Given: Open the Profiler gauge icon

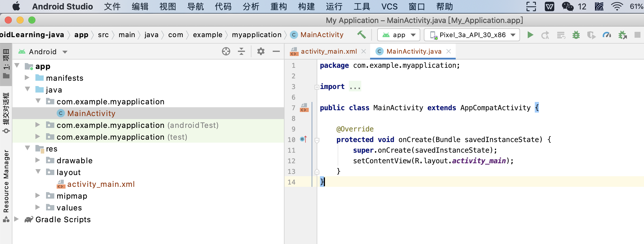Looking at the screenshot, I should pyautogui.click(x=607, y=35).
